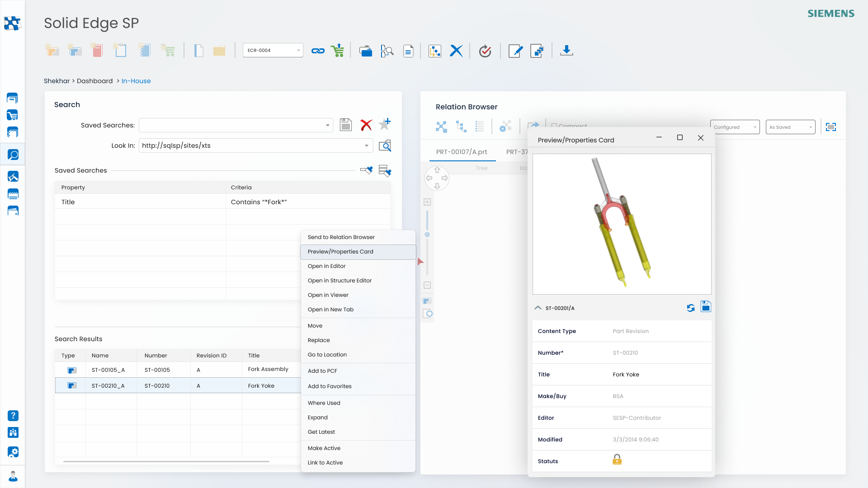Click the new red book toolbar icon
The width and height of the screenshot is (868, 488).
pyautogui.click(x=97, y=50)
